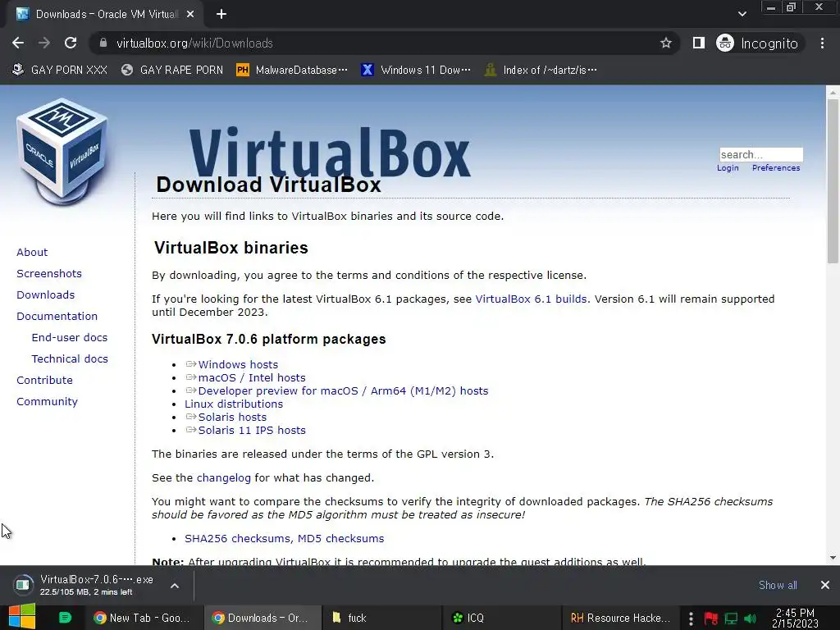840x630 pixels.
Task: Click the page scrollbar up arrow
Action: point(833,92)
